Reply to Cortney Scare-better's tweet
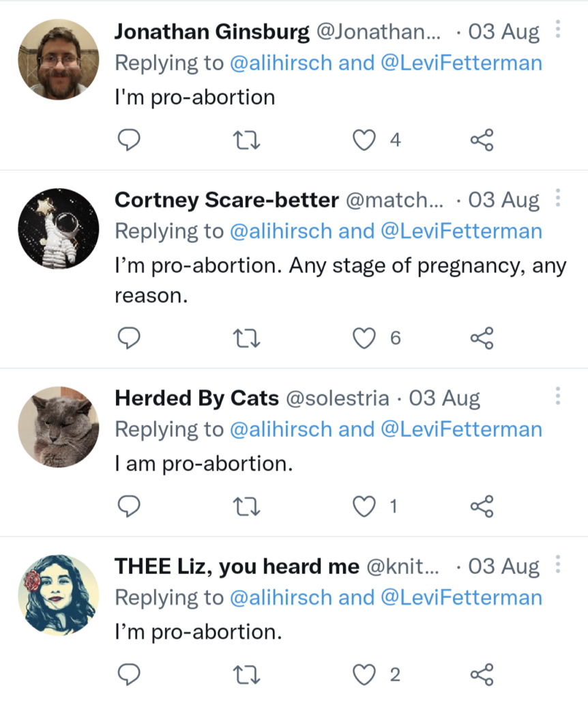 (x=130, y=338)
